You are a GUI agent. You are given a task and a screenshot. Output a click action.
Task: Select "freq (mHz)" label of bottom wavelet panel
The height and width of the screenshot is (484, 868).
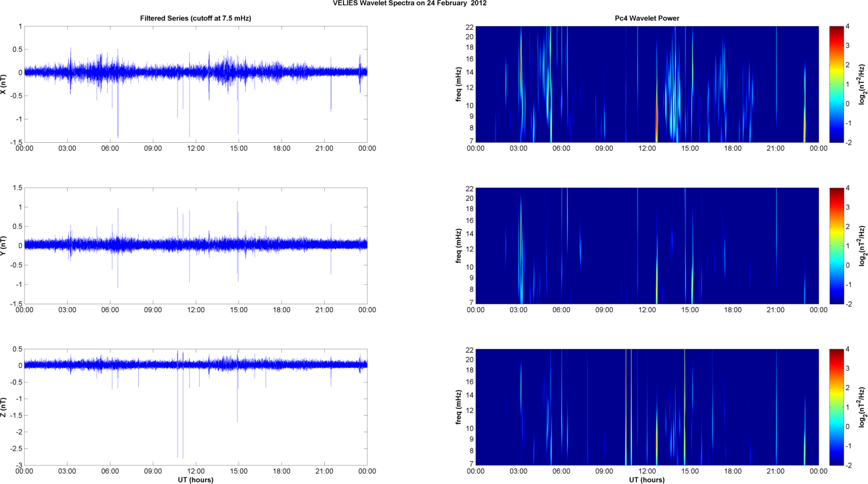tap(458, 407)
